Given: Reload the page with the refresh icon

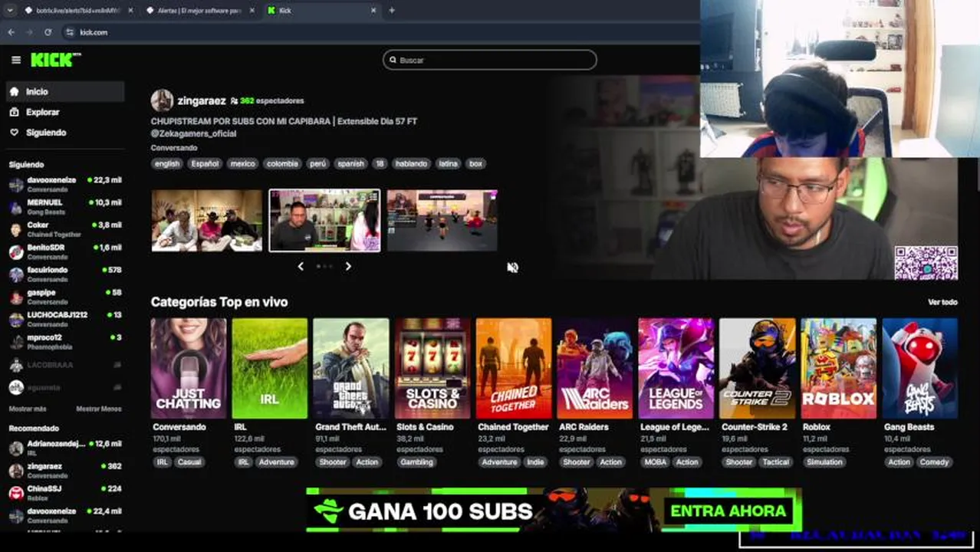Looking at the screenshot, I should (48, 32).
